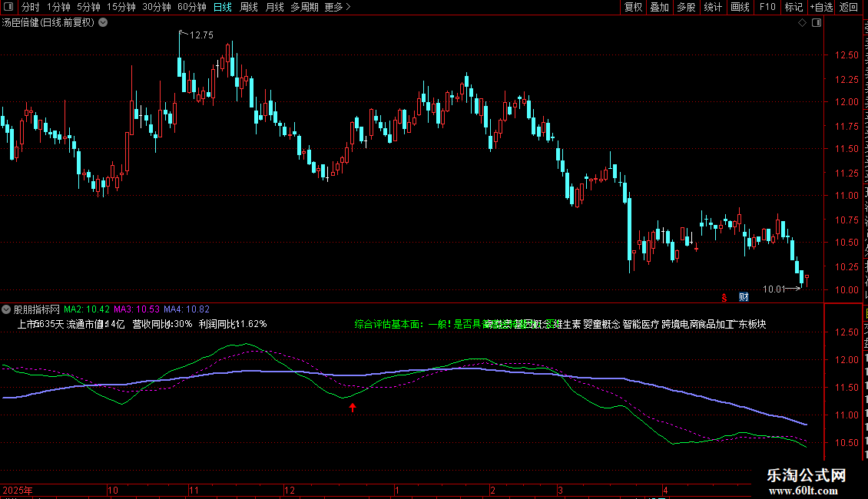868x499 pixels.
Task: Click the diamond icon above the price chart
Action: click(x=802, y=23)
